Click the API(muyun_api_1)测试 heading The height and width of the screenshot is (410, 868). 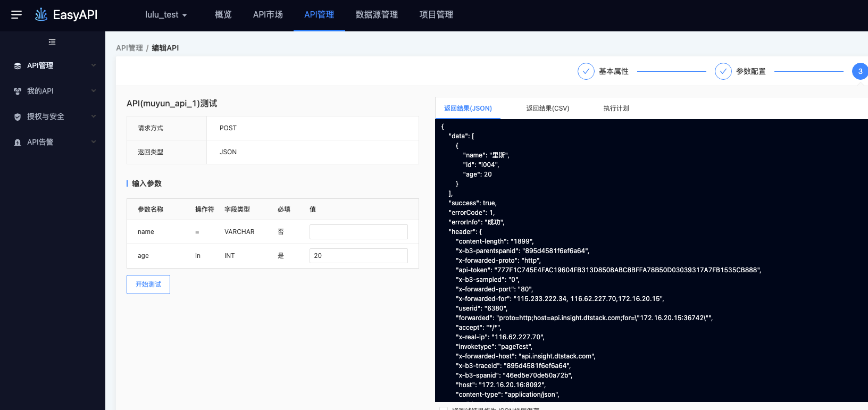click(172, 104)
